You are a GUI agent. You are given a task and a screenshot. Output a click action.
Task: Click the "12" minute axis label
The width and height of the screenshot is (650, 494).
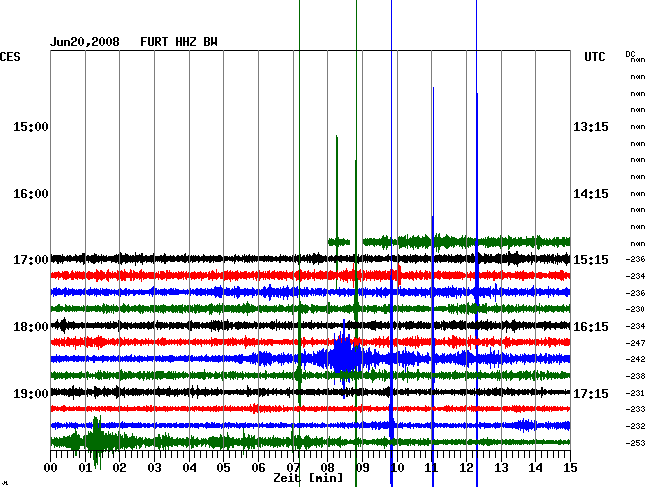[x=466, y=468]
